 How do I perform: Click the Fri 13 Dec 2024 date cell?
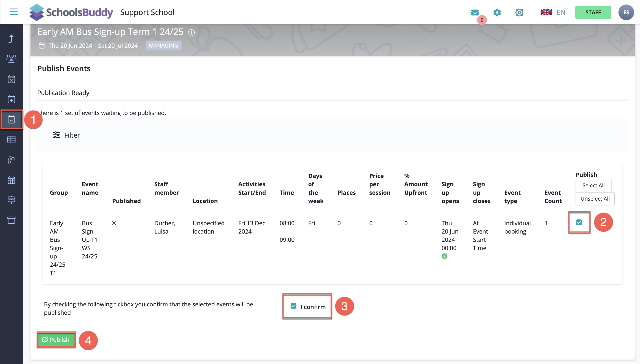(x=252, y=227)
